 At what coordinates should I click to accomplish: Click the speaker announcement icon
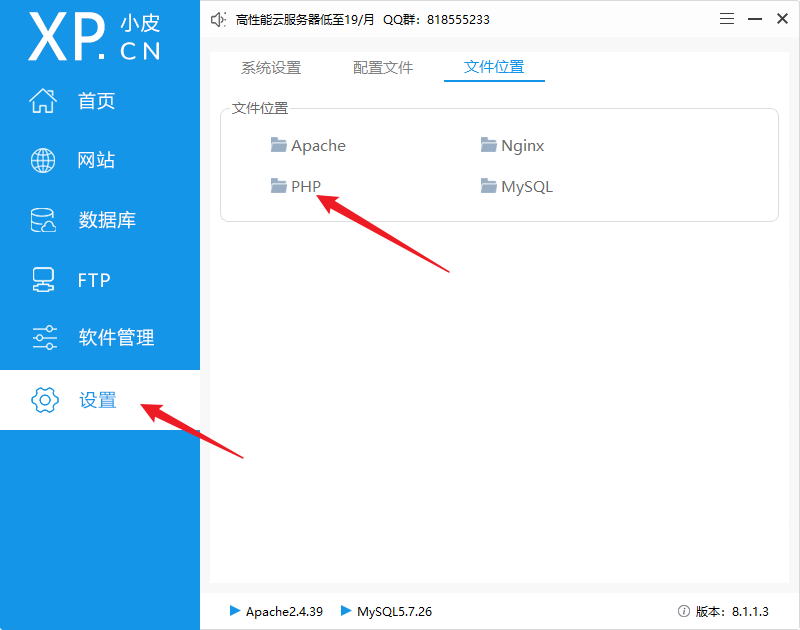pos(218,20)
